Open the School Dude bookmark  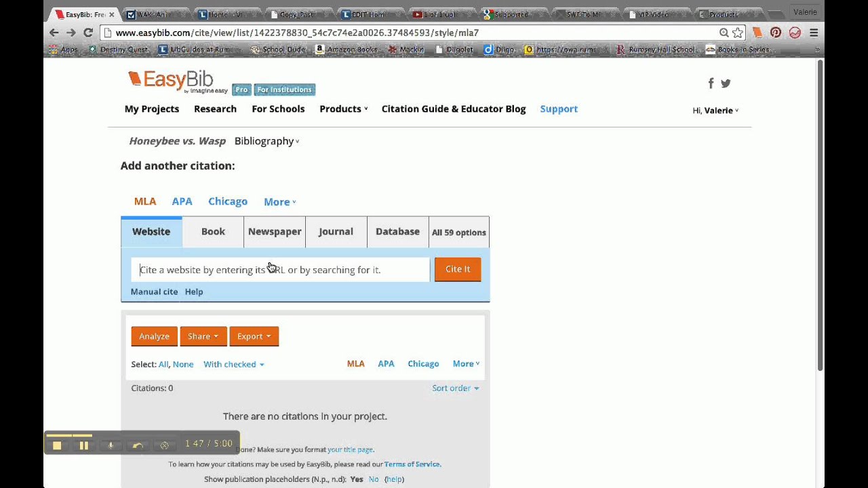[278, 49]
